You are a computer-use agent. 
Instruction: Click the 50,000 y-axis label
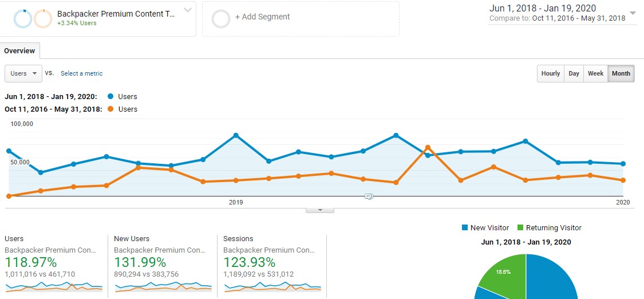tap(20, 163)
